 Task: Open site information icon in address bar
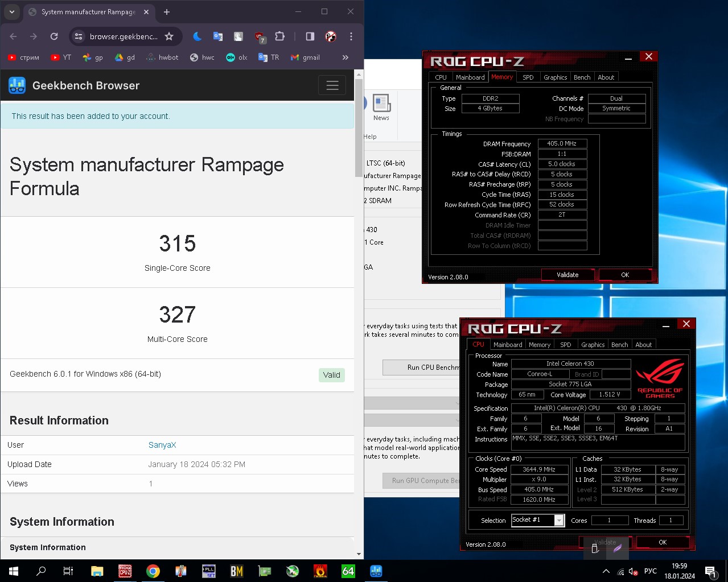(79, 36)
